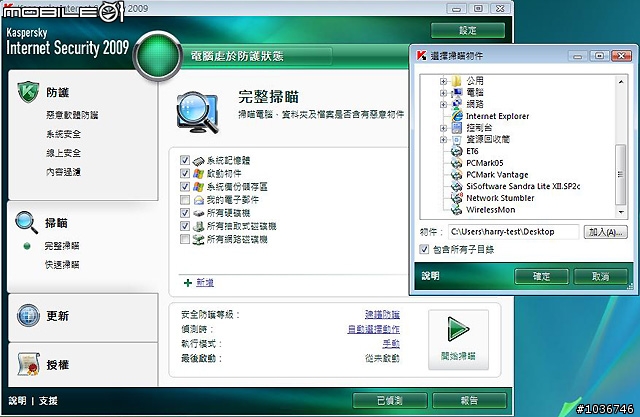Click the 確定 button in dialog
Image resolution: width=640 pixels, height=417 pixels.
click(542, 276)
